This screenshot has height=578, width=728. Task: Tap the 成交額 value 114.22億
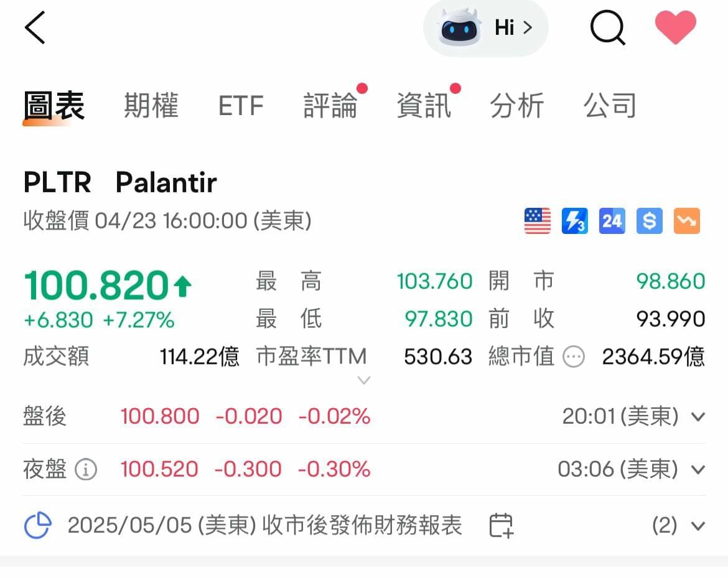pos(200,357)
